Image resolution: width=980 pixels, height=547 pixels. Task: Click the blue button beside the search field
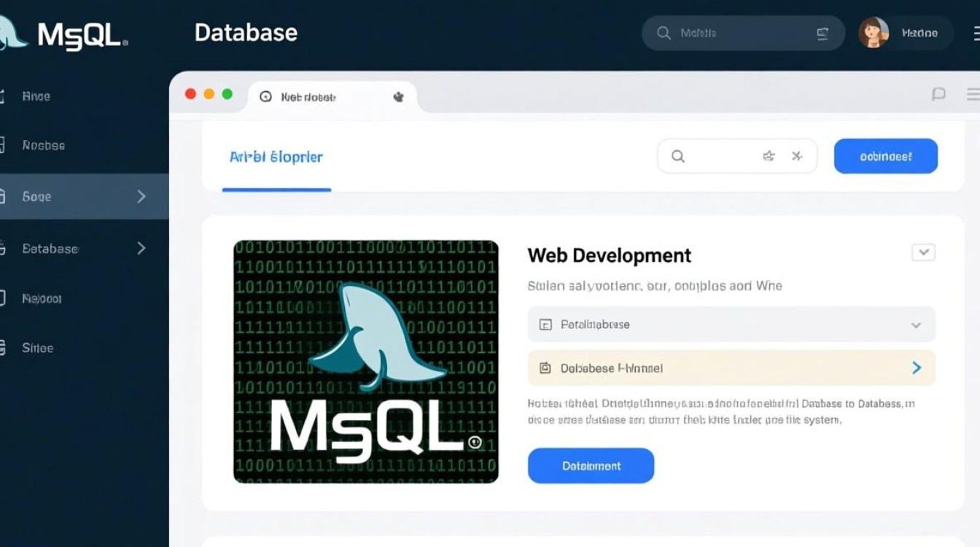(x=885, y=155)
